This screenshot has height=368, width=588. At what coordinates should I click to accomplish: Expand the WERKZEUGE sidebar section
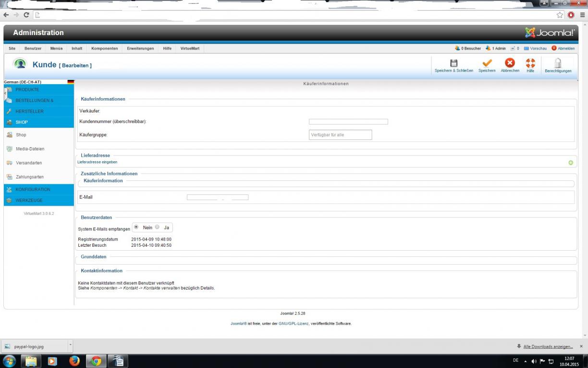(x=29, y=201)
